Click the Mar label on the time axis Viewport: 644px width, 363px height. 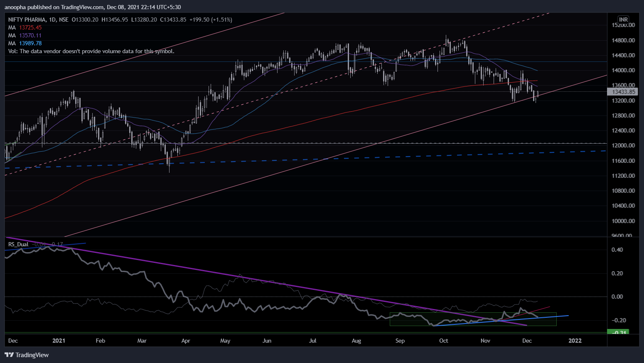click(142, 341)
